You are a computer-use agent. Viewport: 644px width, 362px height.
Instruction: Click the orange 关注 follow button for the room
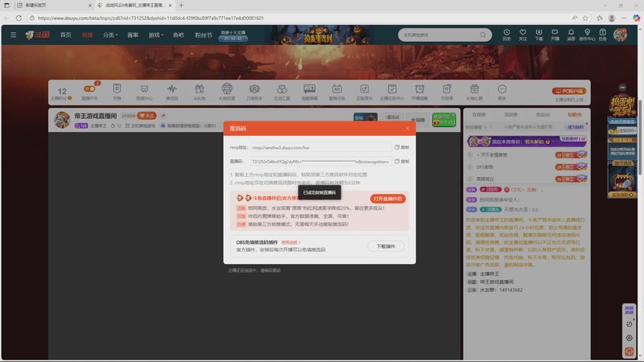147,116
